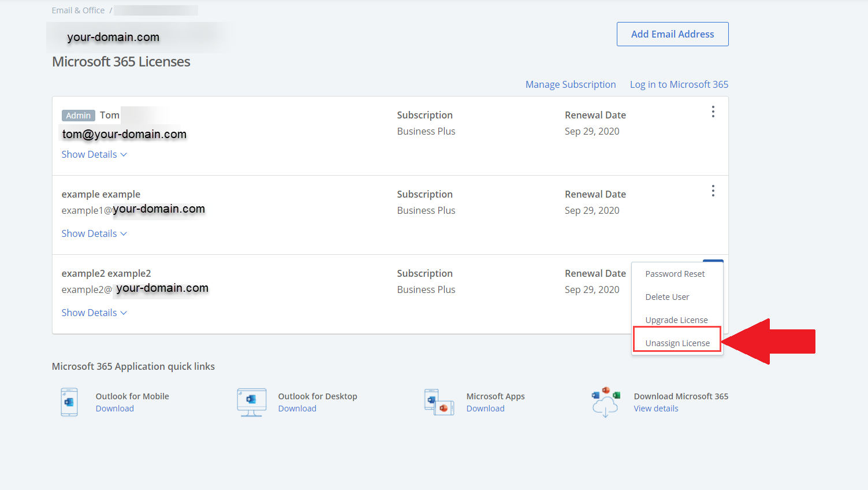Viewport: 868px width, 490px height.
Task: Click the Outlook for Mobile phone icon
Action: click(x=69, y=402)
